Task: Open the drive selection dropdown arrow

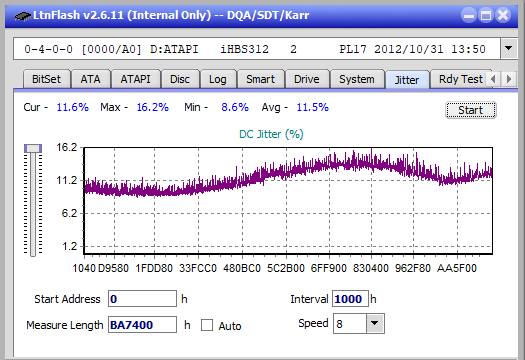Action: tap(509, 49)
